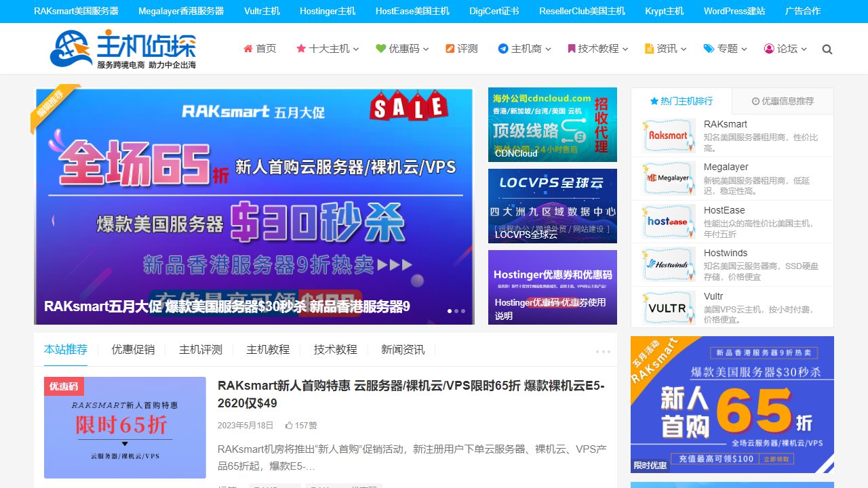Click the heart icon beside 优惠码
The image size is (868, 488).
coord(381,49)
